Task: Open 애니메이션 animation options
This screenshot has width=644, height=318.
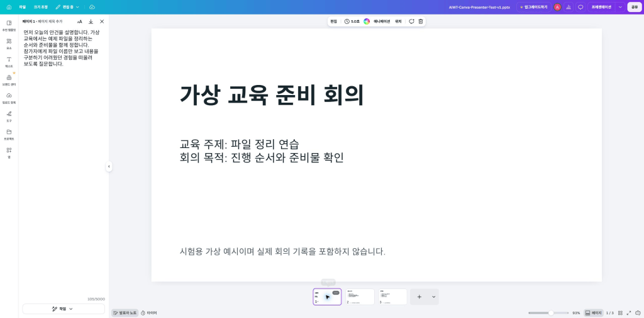Action: coord(382,21)
